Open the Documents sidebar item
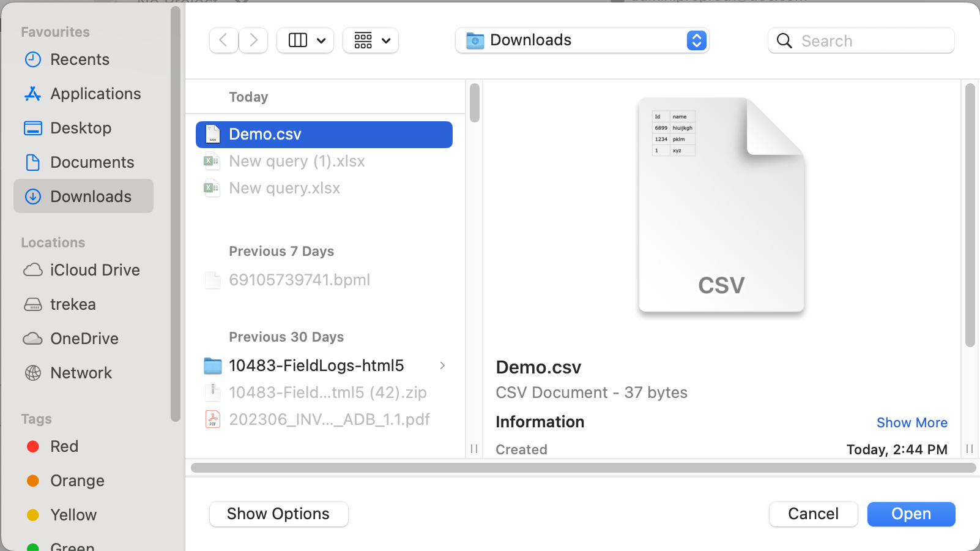The width and height of the screenshot is (980, 551). [92, 162]
